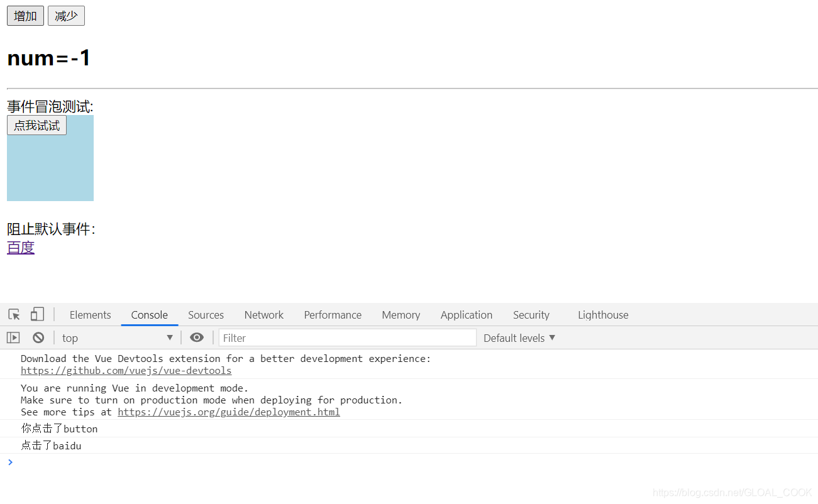Clear the console with the ban icon
The height and width of the screenshot is (504, 818).
click(38, 338)
